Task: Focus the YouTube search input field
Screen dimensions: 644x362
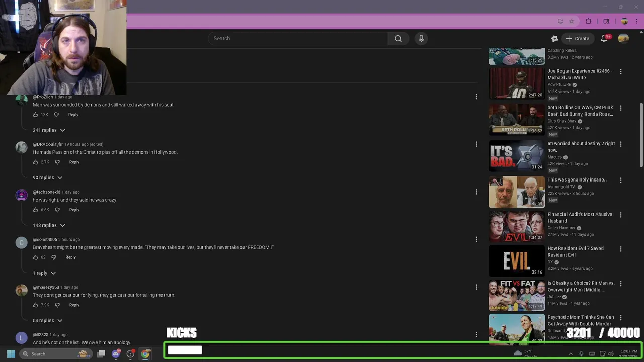Action: tap(298, 38)
